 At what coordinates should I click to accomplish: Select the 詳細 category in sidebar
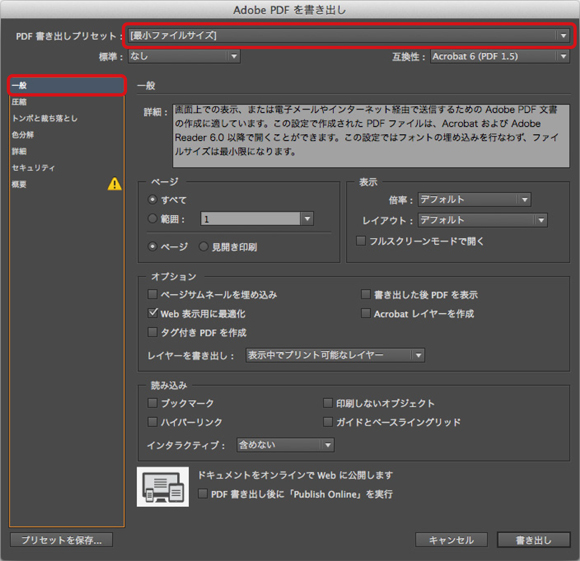(x=67, y=151)
